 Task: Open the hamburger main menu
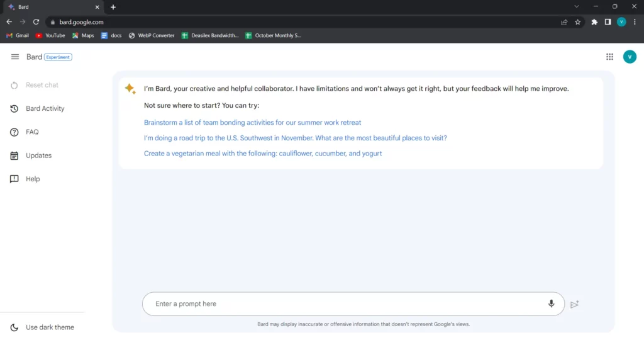click(15, 57)
